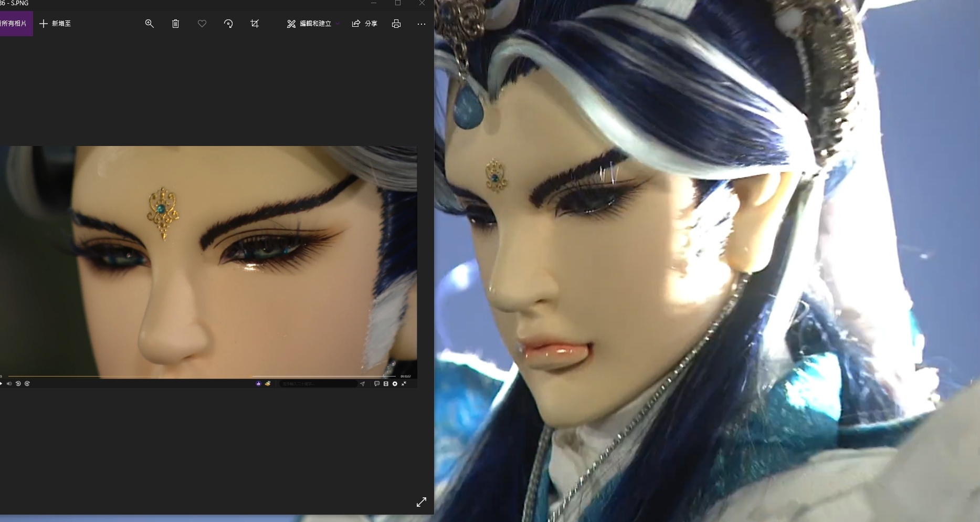The image size is (980, 522).
Task: Open the three-dot more options menu
Action: click(x=421, y=24)
